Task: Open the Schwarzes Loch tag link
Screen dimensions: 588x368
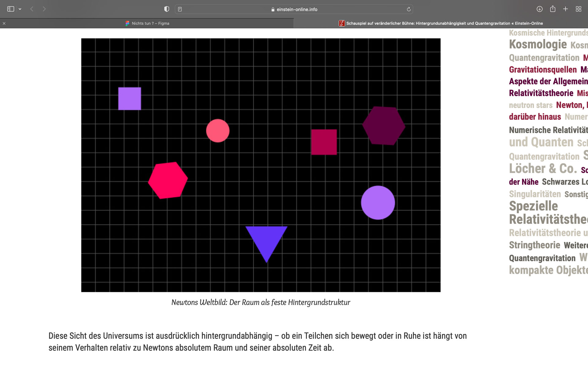Action: [x=565, y=182]
